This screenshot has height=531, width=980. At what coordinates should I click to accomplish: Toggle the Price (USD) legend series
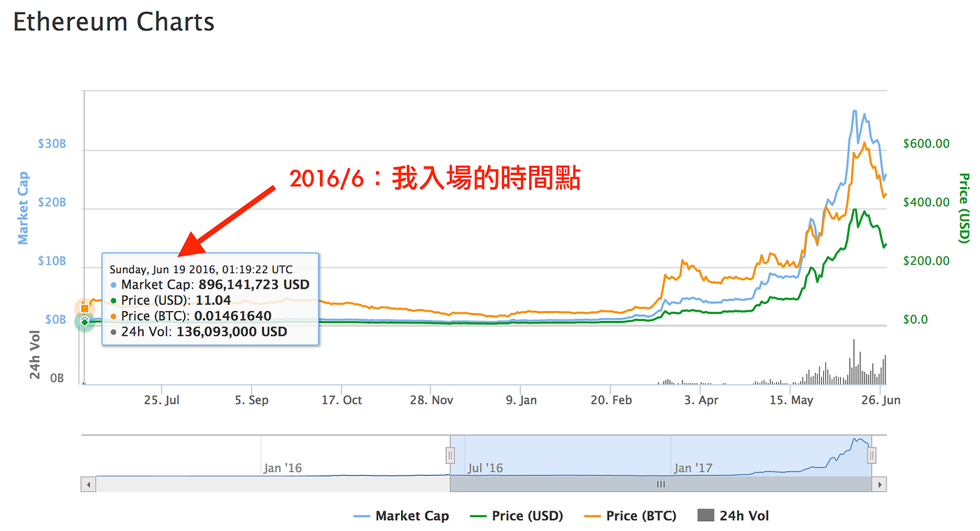click(x=517, y=516)
